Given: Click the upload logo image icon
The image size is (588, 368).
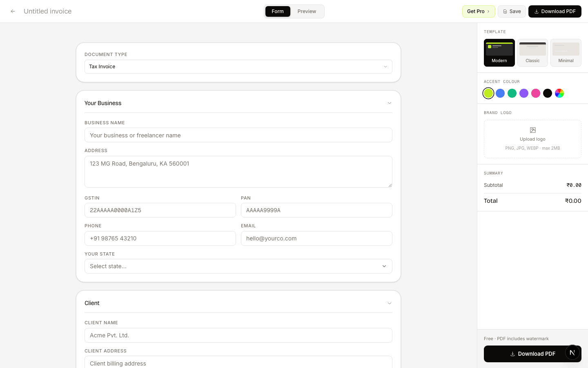Looking at the screenshot, I should click(532, 130).
